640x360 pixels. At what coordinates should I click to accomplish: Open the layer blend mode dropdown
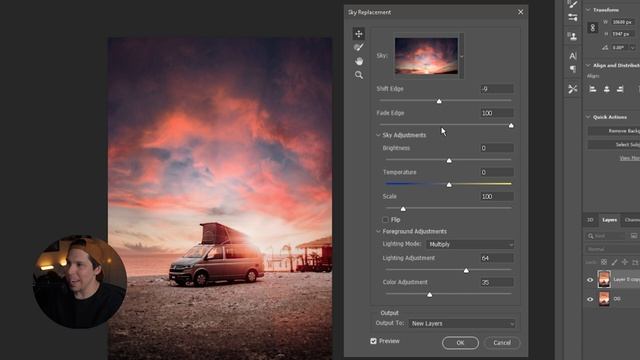click(613, 249)
